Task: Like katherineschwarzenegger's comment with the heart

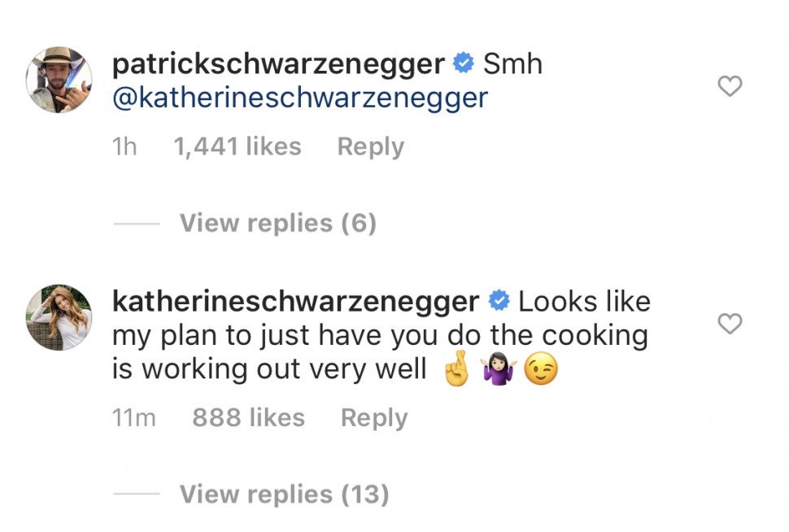Action: pos(730,324)
